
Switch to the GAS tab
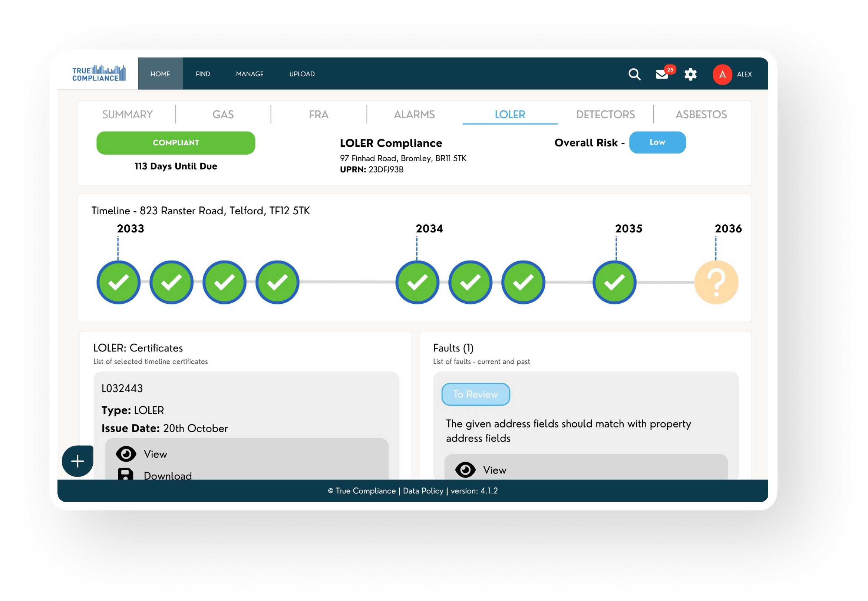click(223, 114)
